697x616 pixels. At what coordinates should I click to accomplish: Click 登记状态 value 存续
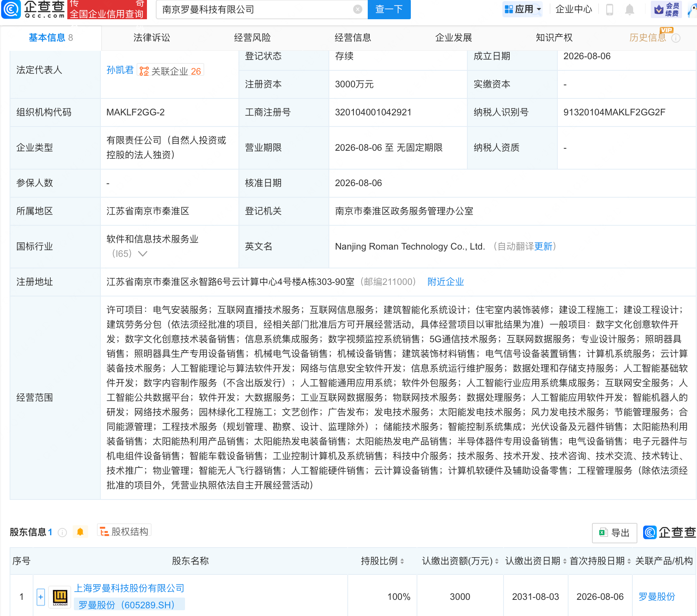344,56
